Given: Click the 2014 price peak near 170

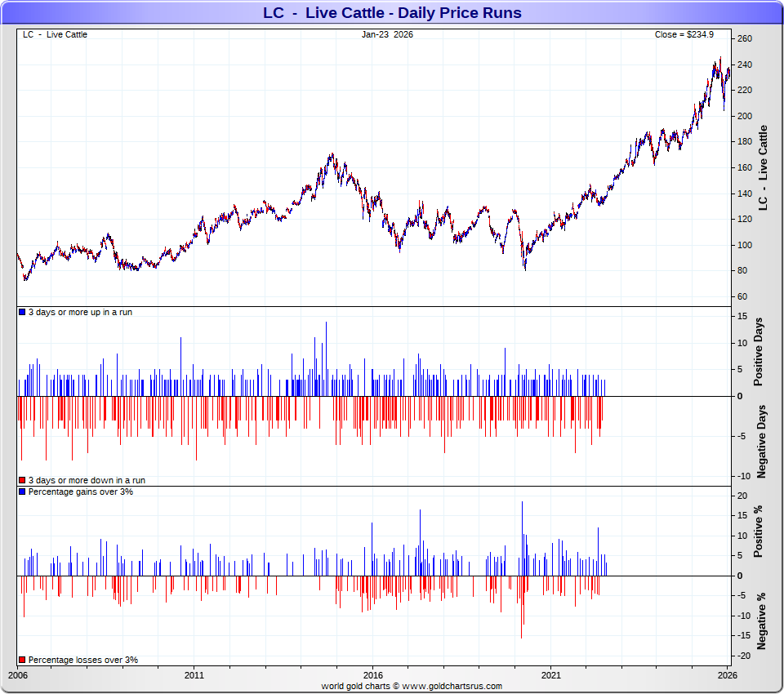Looking at the screenshot, I should coord(332,155).
